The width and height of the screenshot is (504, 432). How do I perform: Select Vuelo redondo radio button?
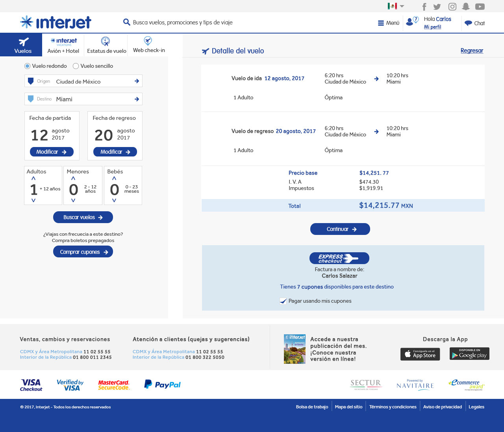click(x=27, y=66)
